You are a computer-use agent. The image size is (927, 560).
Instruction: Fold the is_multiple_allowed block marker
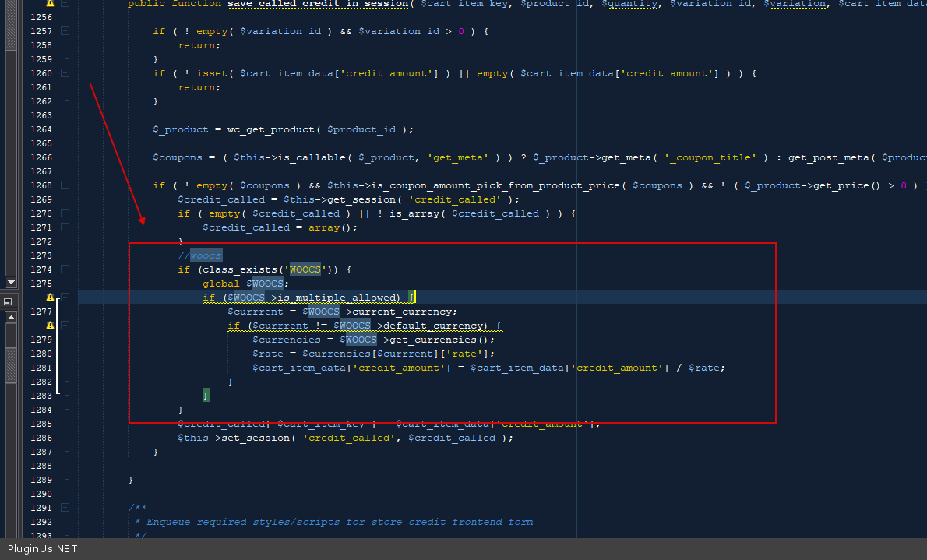click(65, 298)
